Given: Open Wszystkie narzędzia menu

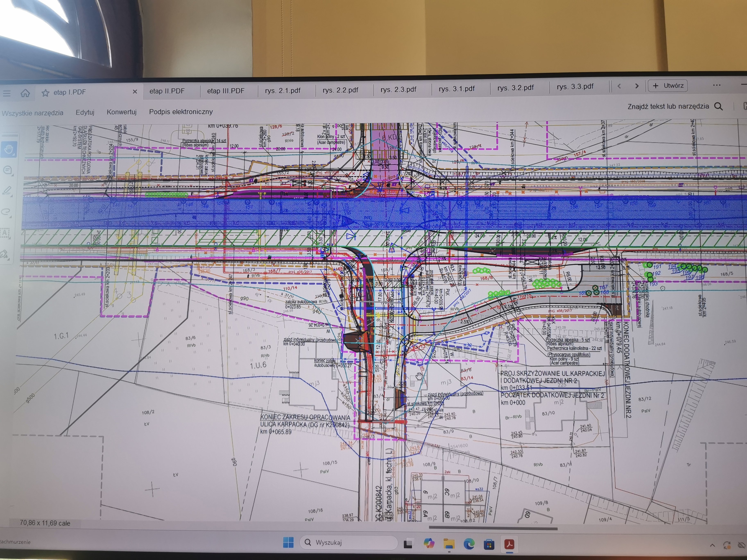Looking at the screenshot, I should click(32, 113).
